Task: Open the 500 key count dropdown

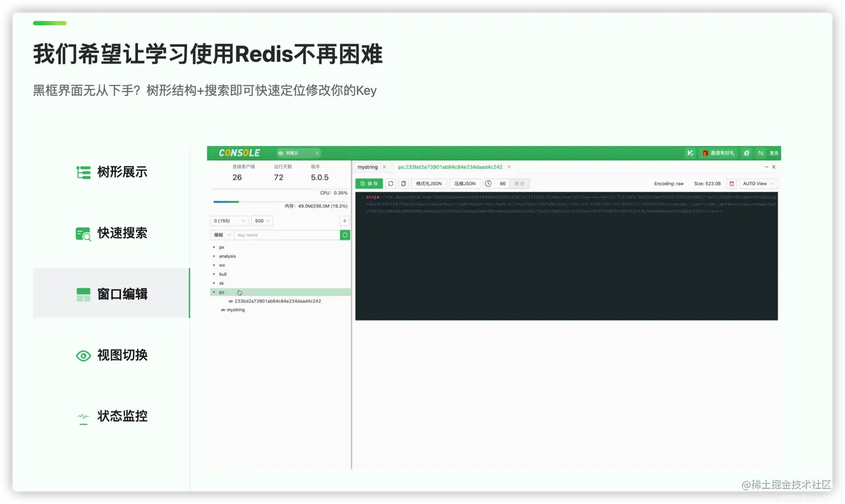Action: coord(262,221)
